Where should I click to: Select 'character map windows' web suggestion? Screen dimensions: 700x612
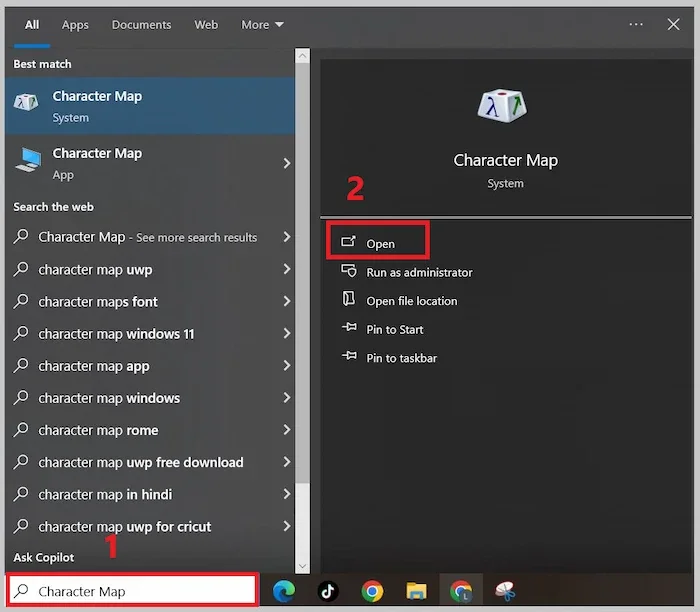109,398
